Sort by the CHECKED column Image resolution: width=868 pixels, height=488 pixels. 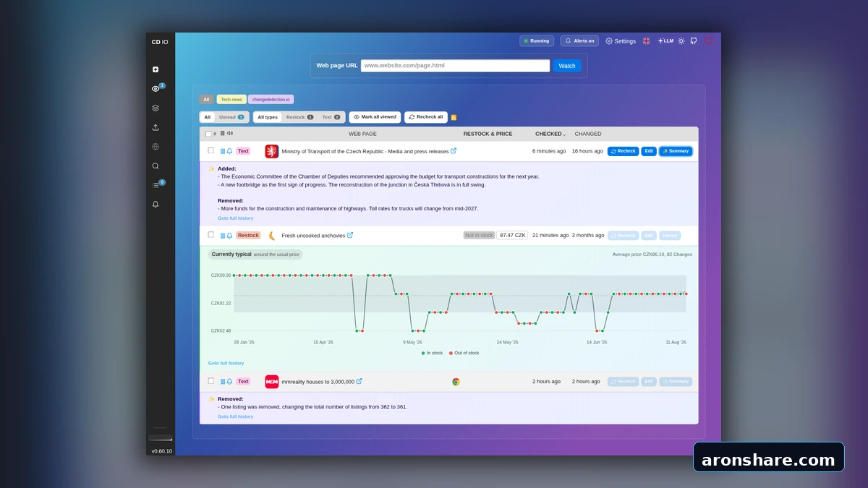click(x=550, y=134)
